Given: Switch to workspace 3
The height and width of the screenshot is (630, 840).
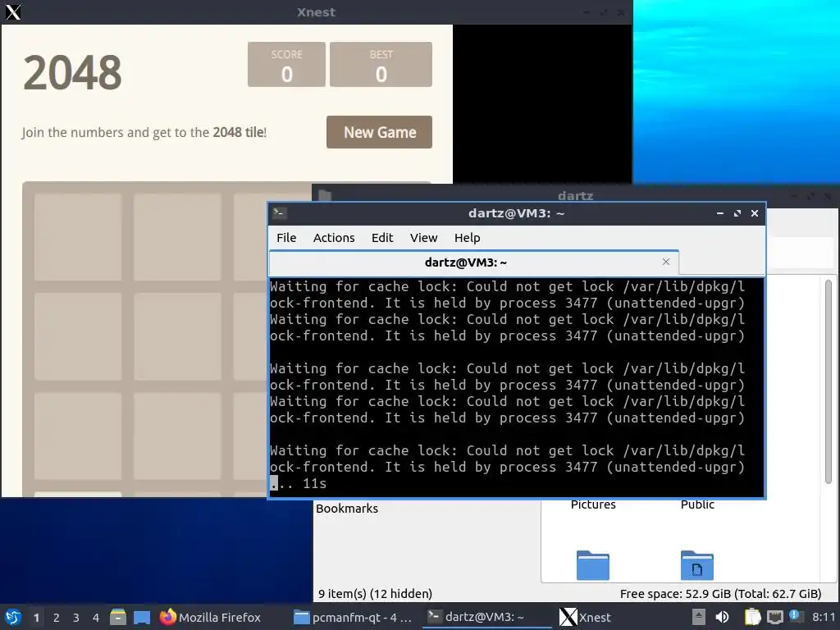Looking at the screenshot, I should [x=76, y=618].
